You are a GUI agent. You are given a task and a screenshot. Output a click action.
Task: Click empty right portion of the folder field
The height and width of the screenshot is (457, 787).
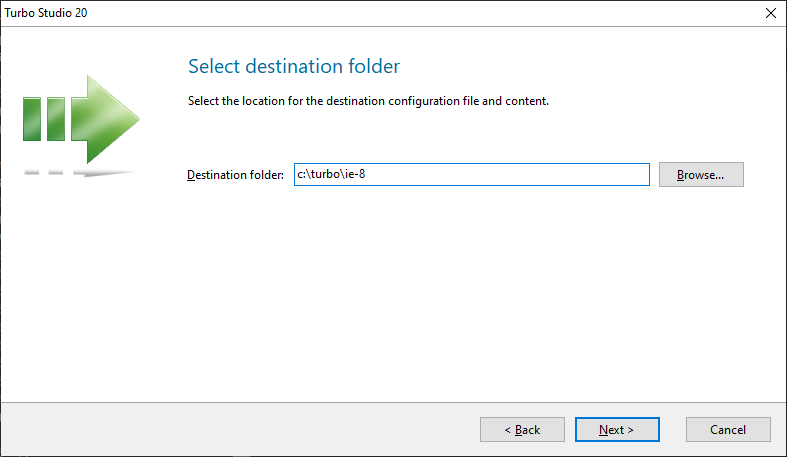coord(560,174)
